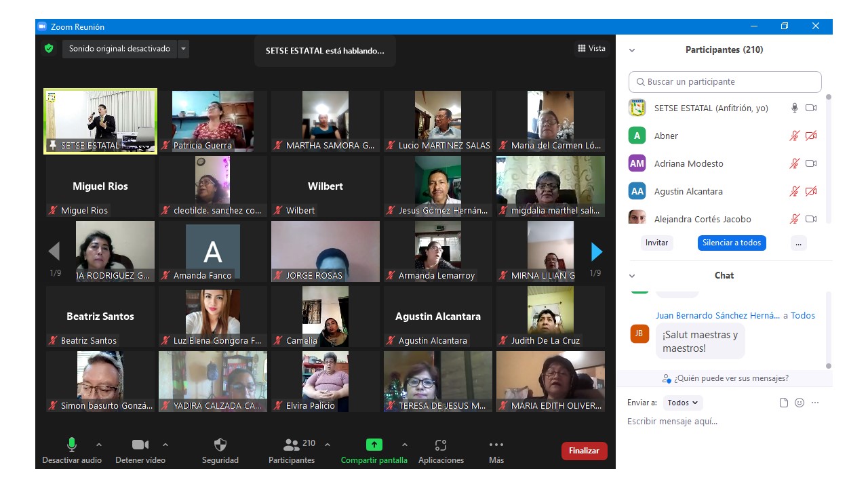
Task: Toggle Abner's crossed-out camera icon
Action: point(811,136)
